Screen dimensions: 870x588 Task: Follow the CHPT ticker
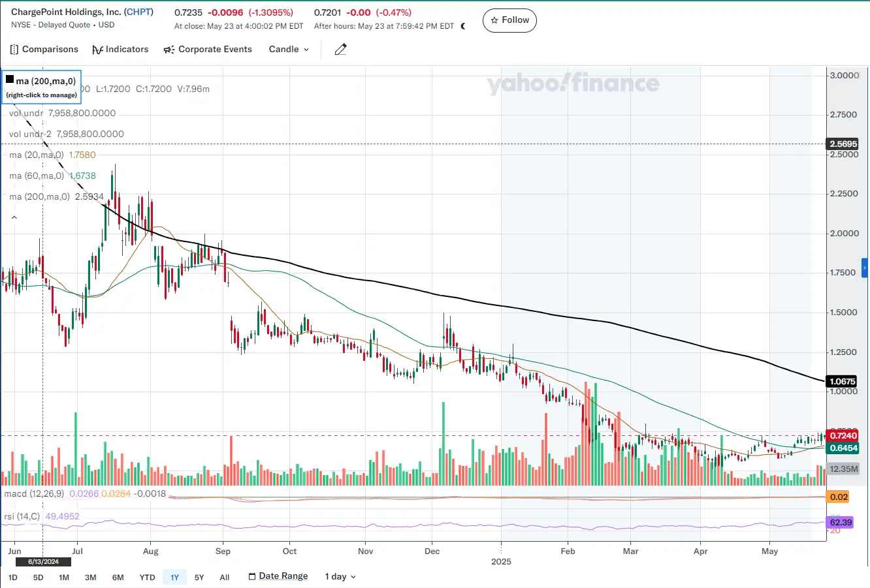click(x=510, y=20)
